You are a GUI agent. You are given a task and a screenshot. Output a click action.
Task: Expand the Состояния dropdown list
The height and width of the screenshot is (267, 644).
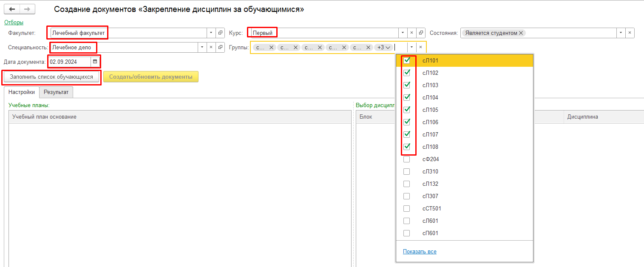[x=621, y=33]
